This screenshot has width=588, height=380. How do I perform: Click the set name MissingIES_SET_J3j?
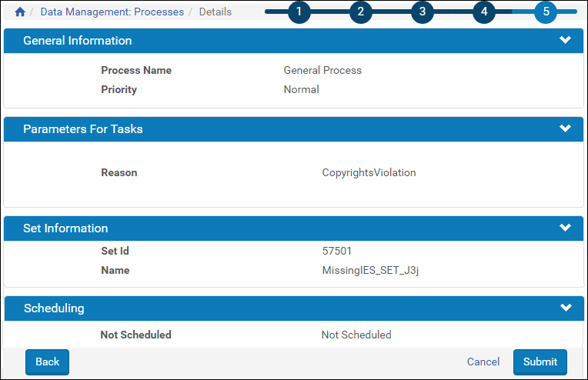370,271
